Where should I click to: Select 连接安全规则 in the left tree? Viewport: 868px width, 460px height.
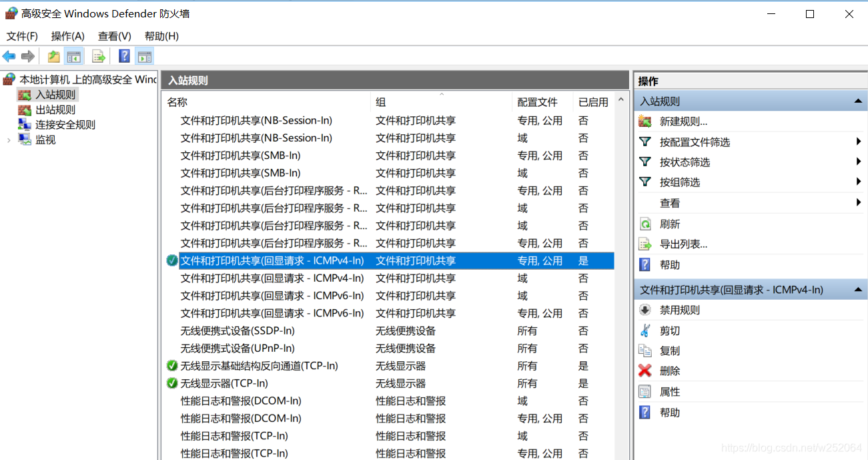65,125
